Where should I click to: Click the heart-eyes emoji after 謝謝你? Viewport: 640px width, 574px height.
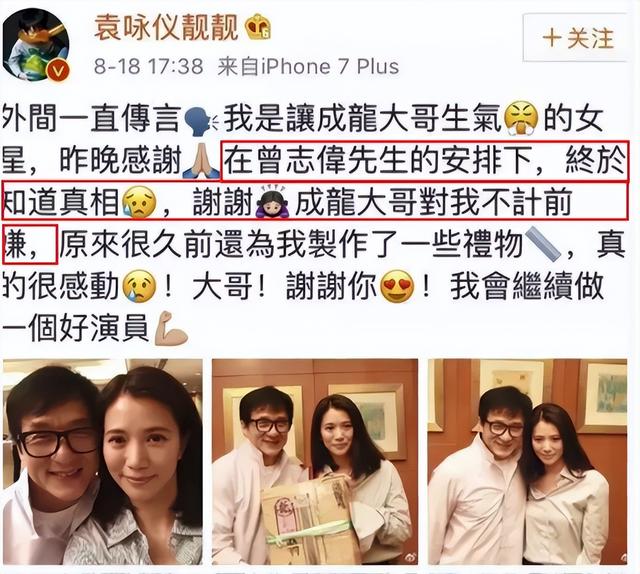[396, 287]
